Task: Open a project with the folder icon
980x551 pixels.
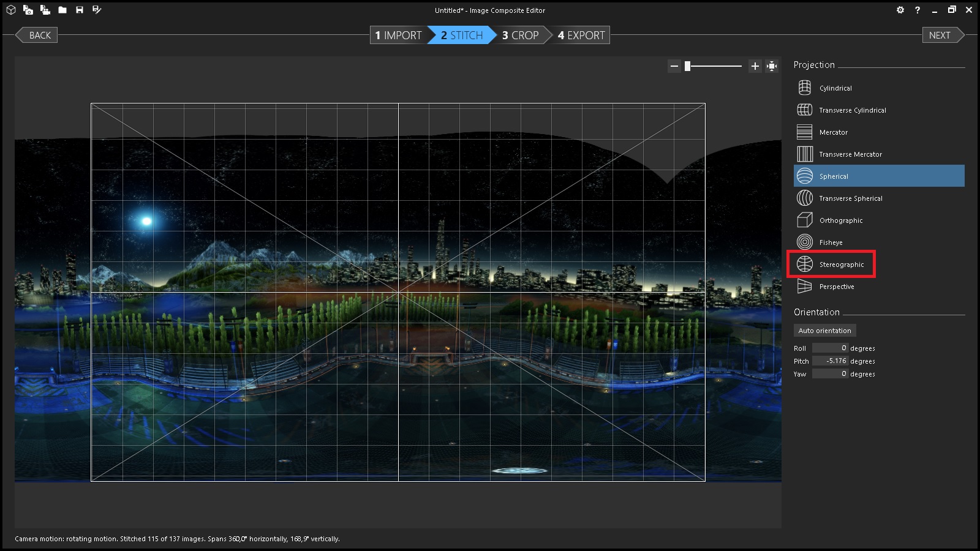Action: (62, 10)
